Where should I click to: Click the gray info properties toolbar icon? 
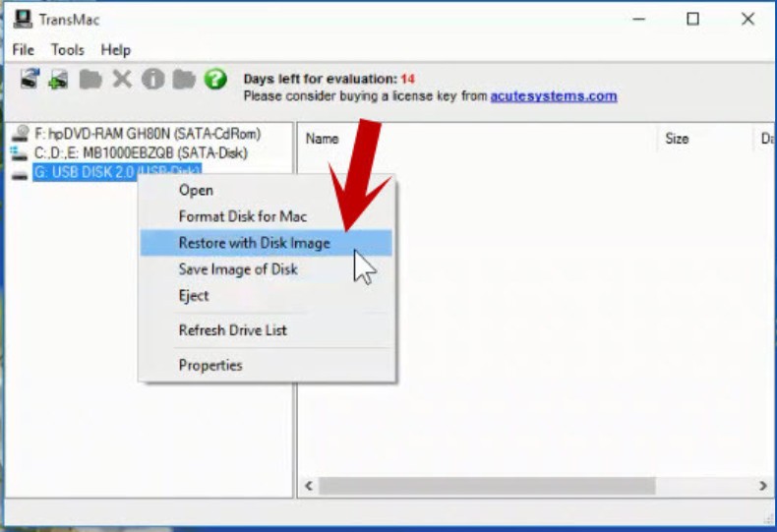coord(152,80)
